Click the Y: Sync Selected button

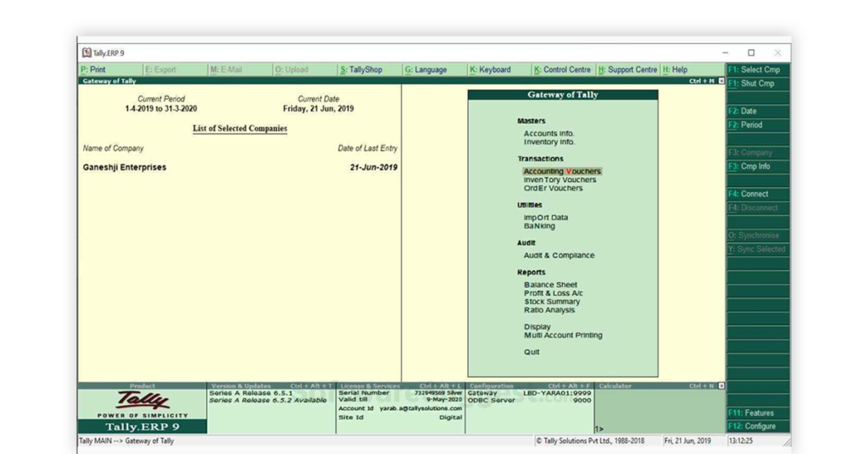[758, 249]
